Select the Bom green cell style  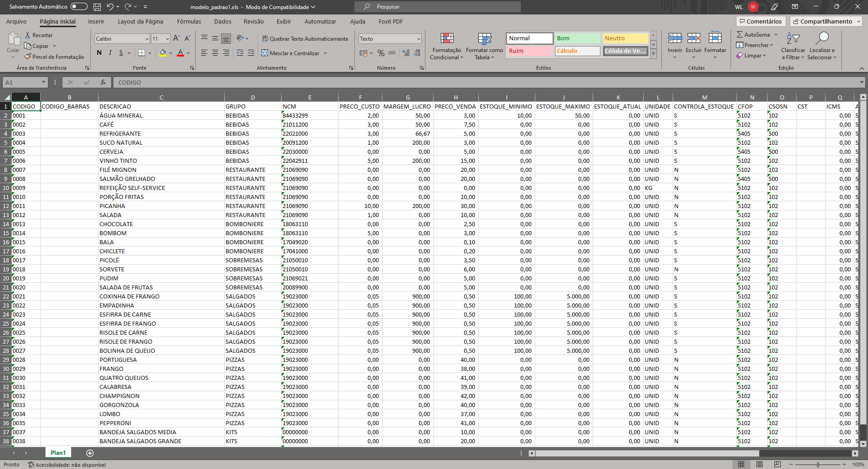pos(577,38)
